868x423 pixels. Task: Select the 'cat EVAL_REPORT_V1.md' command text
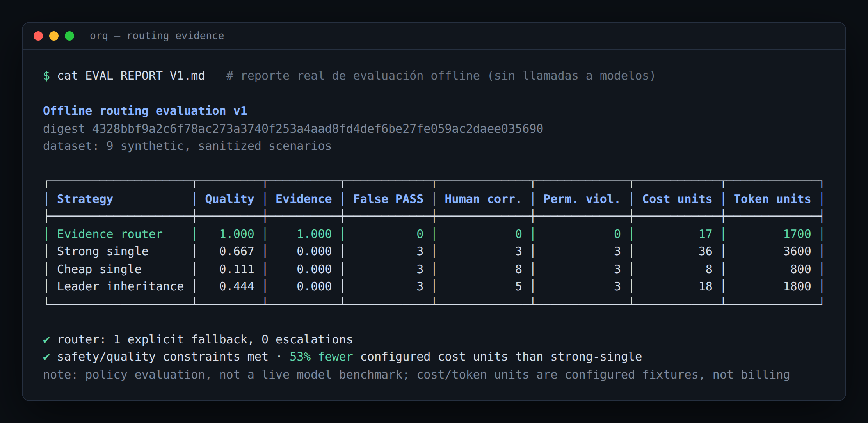pos(131,76)
